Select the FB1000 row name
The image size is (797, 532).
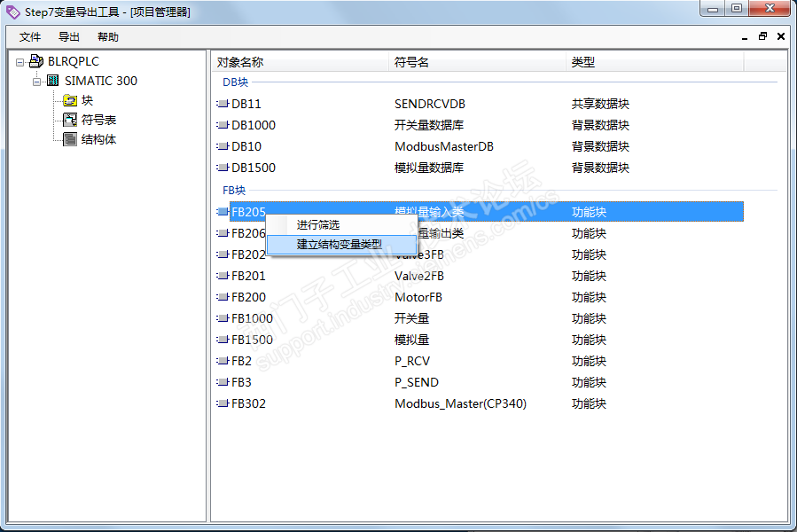click(252, 319)
